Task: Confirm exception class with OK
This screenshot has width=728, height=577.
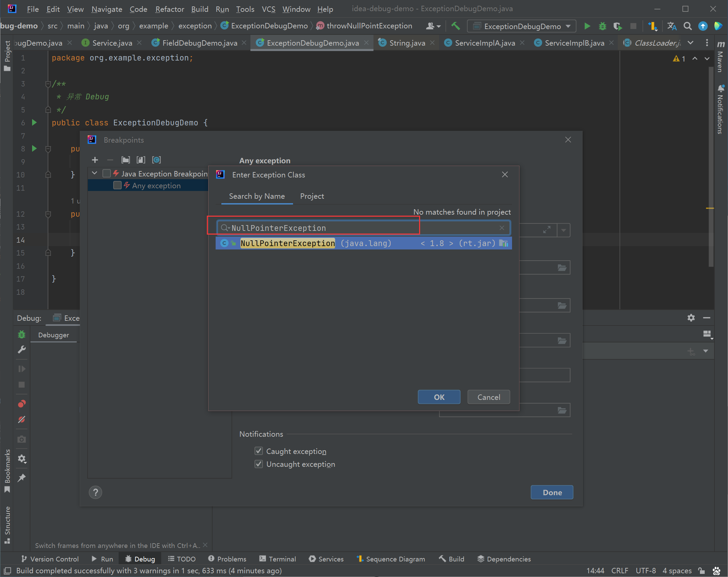Action: (x=439, y=397)
